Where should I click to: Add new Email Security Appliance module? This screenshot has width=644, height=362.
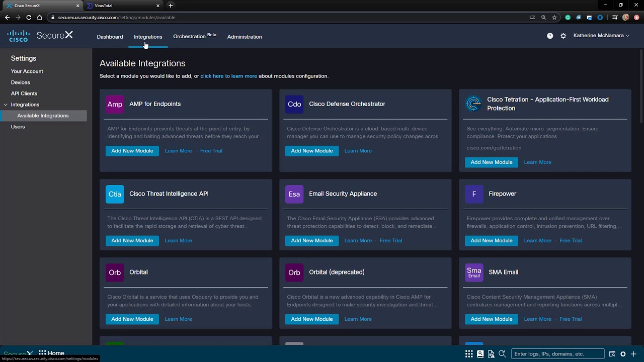(x=312, y=240)
